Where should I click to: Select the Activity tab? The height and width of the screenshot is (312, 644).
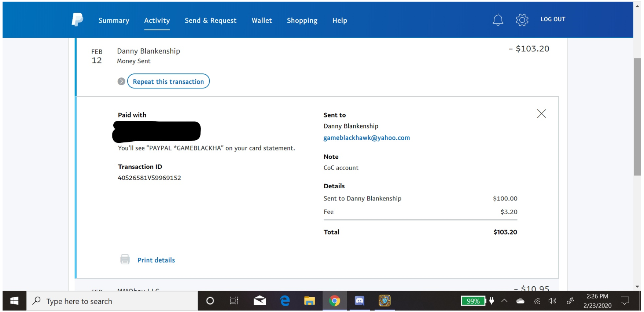pos(157,21)
